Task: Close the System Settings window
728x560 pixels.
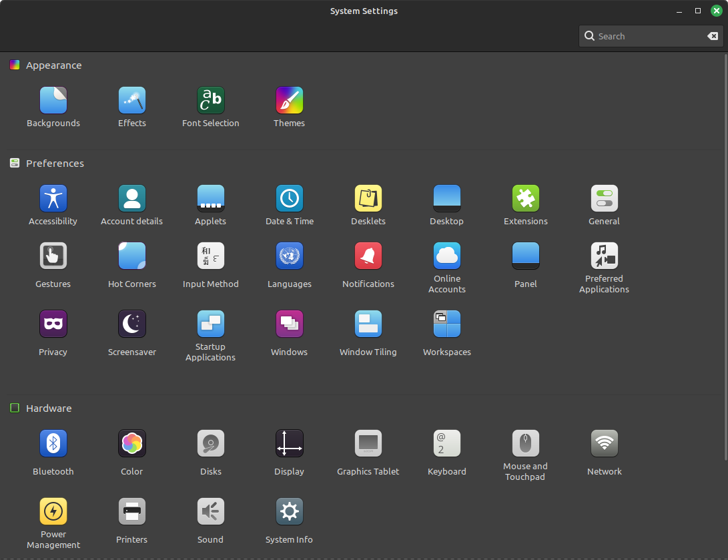Action: [717, 11]
